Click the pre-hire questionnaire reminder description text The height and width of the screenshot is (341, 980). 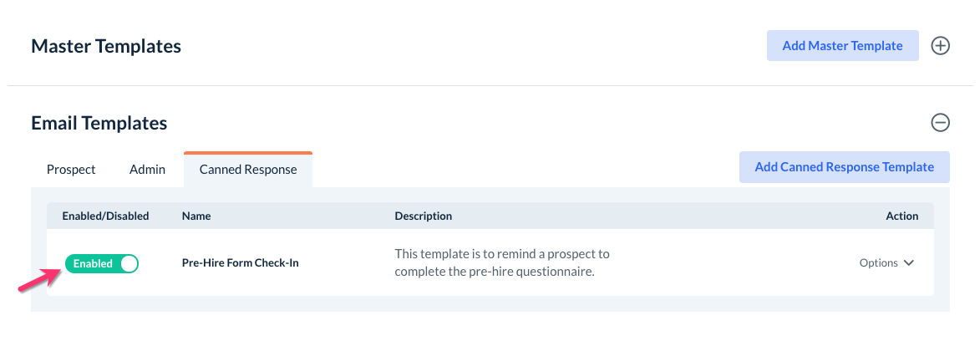[501, 262]
